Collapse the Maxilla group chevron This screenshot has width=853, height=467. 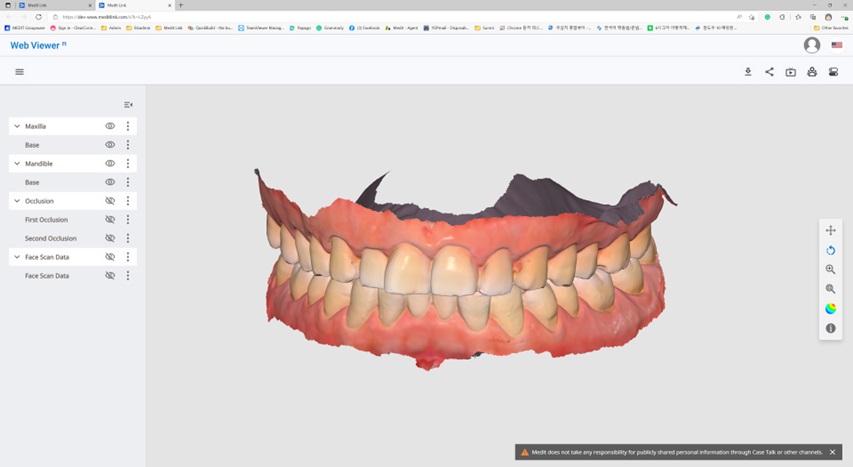coord(17,126)
